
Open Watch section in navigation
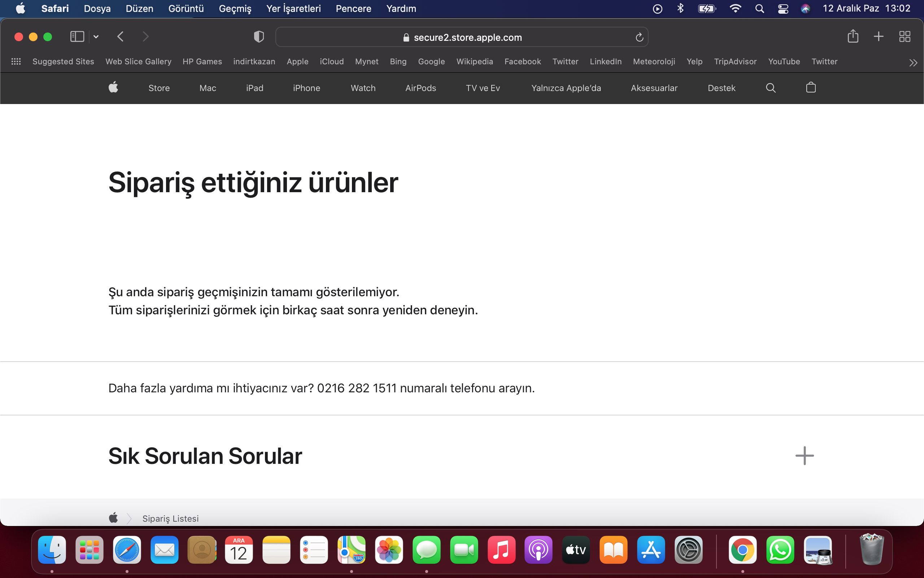click(363, 88)
